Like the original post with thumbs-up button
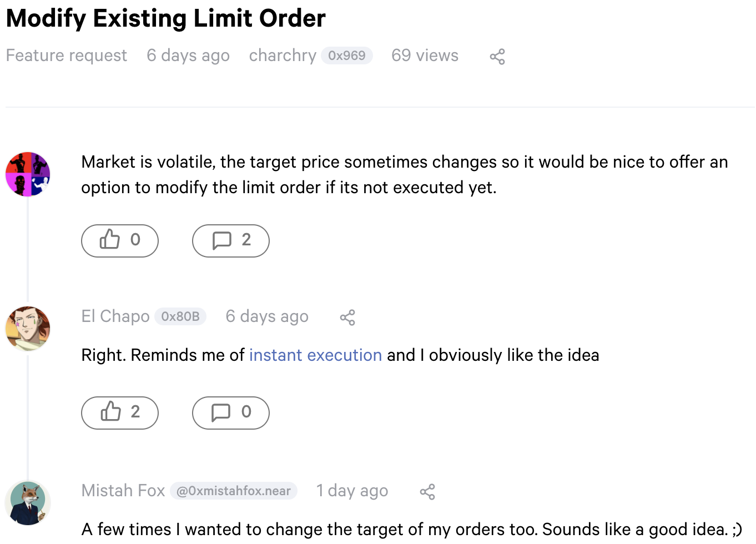The height and width of the screenshot is (544, 756). pyautogui.click(x=120, y=241)
